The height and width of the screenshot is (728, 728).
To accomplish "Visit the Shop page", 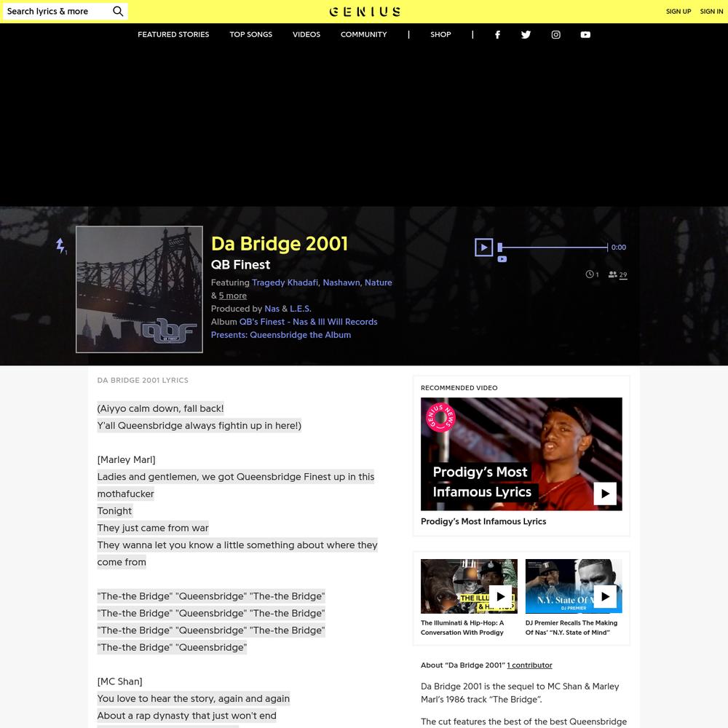I will tap(440, 34).
